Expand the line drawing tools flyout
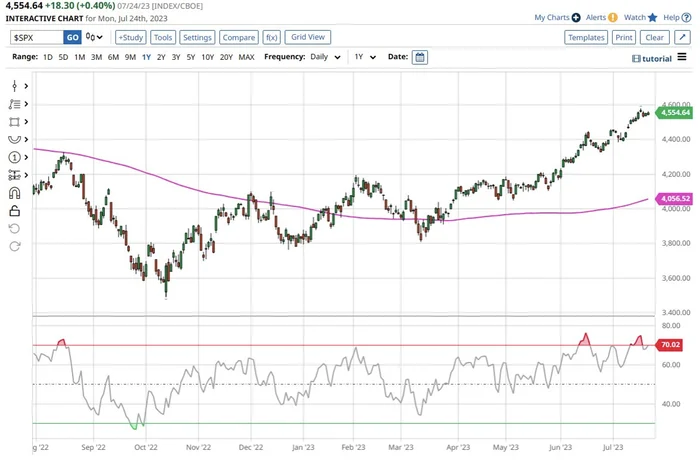The height and width of the screenshot is (462, 700). [x=24, y=86]
